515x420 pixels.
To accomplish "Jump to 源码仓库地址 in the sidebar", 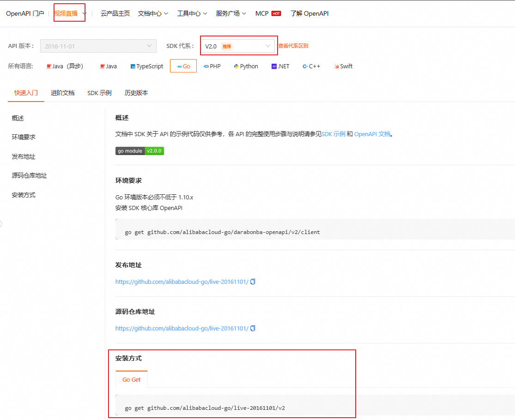I will (x=29, y=175).
